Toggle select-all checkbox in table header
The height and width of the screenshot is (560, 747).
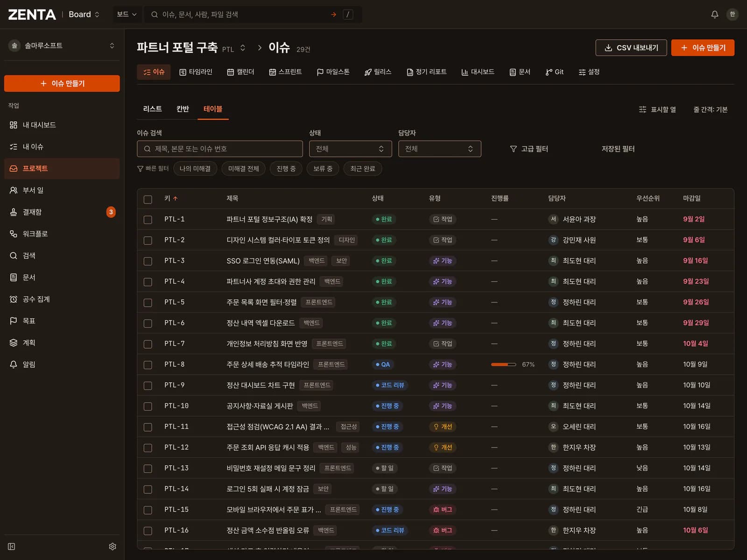(148, 199)
